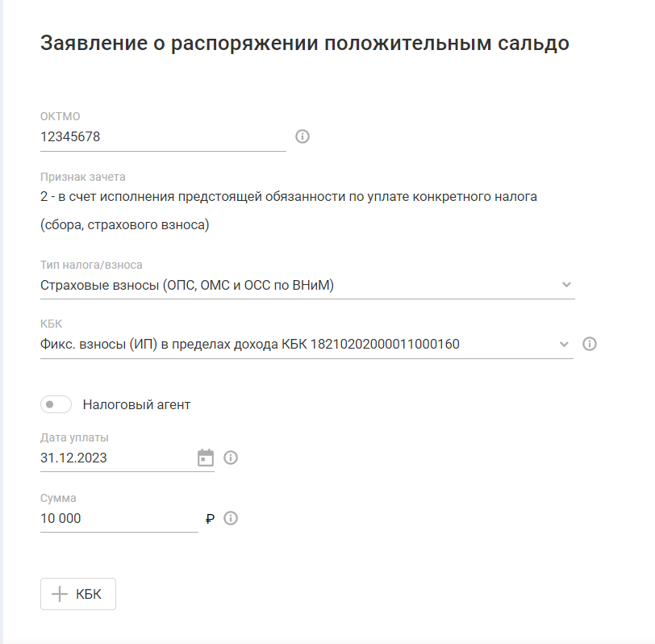Click into the ОКТМО field with 12345678
655x644 pixels.
pyautogui.click(x=161, y=137)
